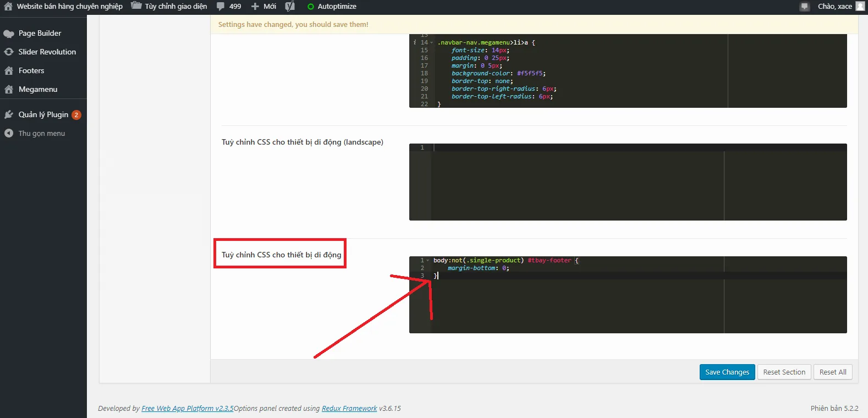Open the Redux Framework link
Viewport: 868px width, 418px height.
[x=349, y=408]
